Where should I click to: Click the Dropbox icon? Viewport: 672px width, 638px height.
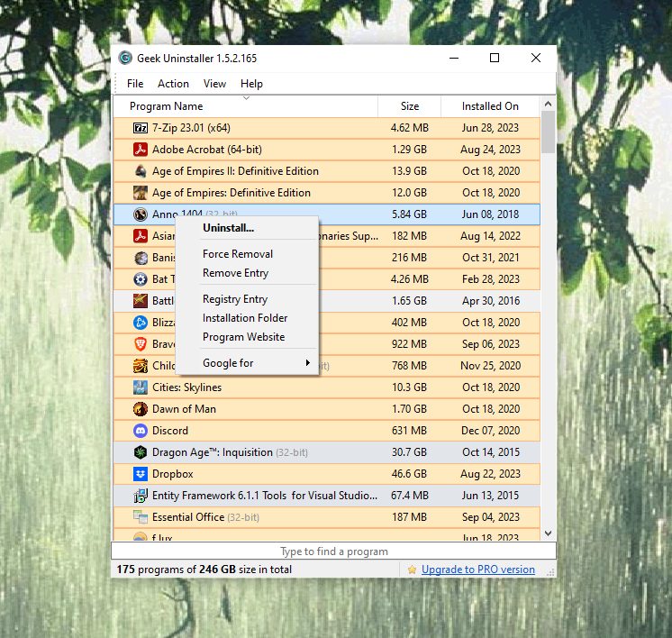(x=141, y=474)
